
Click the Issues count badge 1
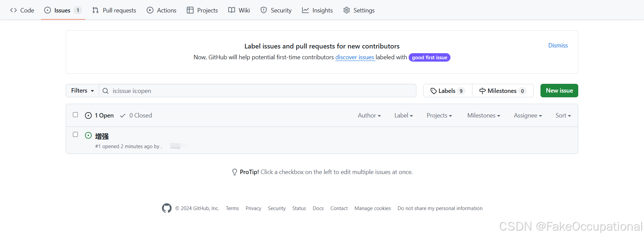(x=78, y=10)
